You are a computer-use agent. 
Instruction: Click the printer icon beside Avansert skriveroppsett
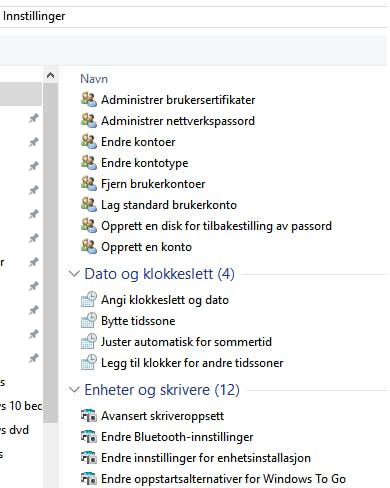tap(89, 416)
